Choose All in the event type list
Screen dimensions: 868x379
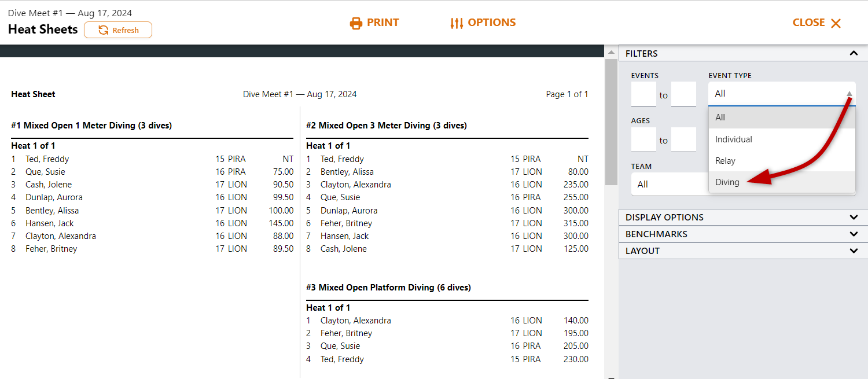[x=720, y=117]
